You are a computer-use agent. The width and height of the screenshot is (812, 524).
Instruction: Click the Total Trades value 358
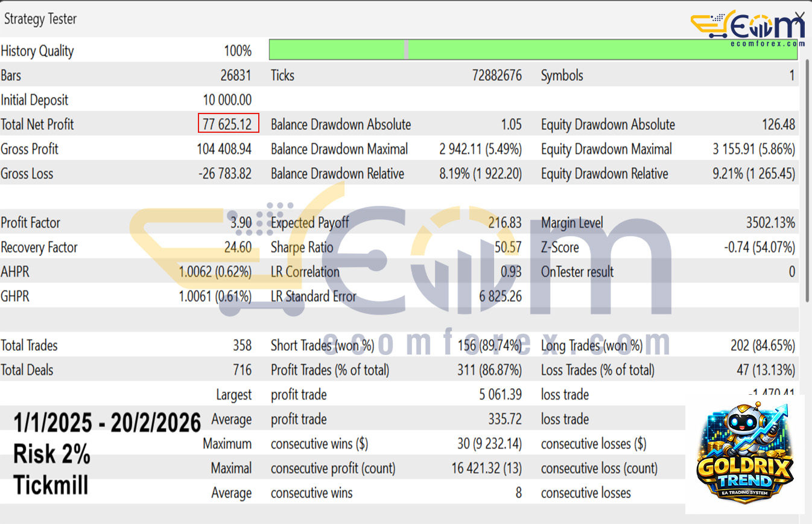(242, 346)
